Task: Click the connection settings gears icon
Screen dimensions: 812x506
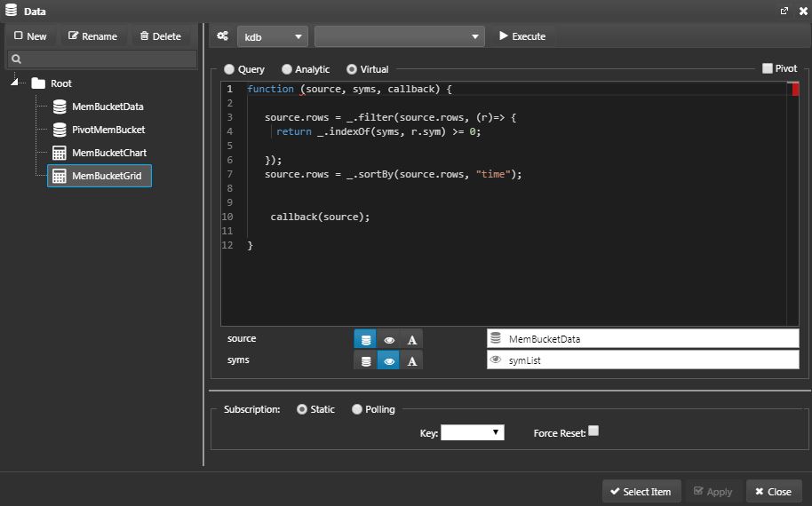Action: [x=223, y=36]
